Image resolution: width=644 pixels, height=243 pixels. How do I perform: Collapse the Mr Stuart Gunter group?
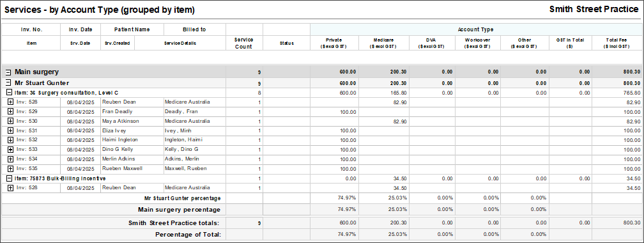tap(8, 83)
